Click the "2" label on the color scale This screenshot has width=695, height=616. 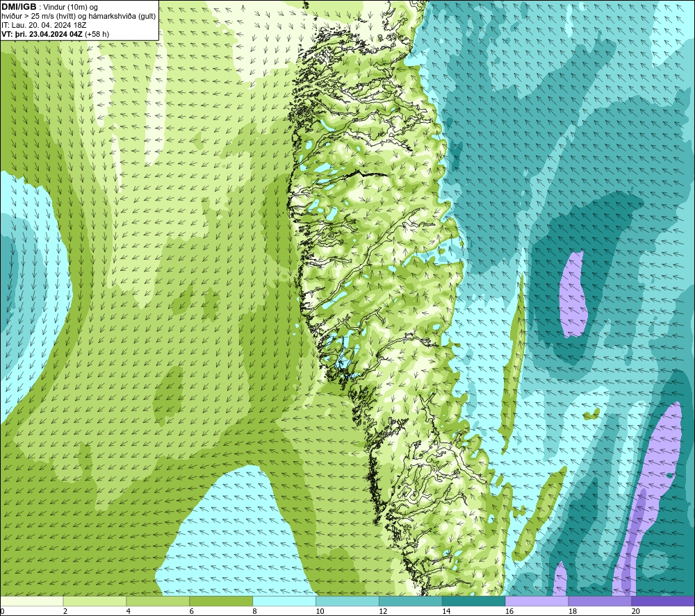65,611
